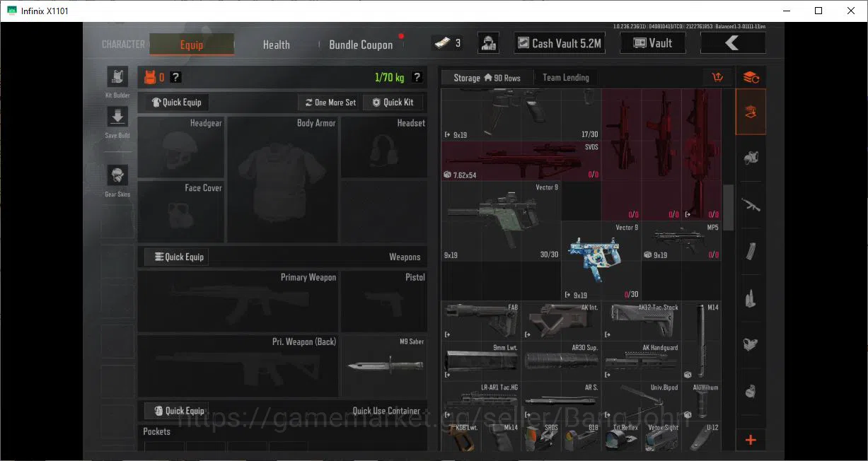Click the help icon beside backpack count

[x=175, y=77]
